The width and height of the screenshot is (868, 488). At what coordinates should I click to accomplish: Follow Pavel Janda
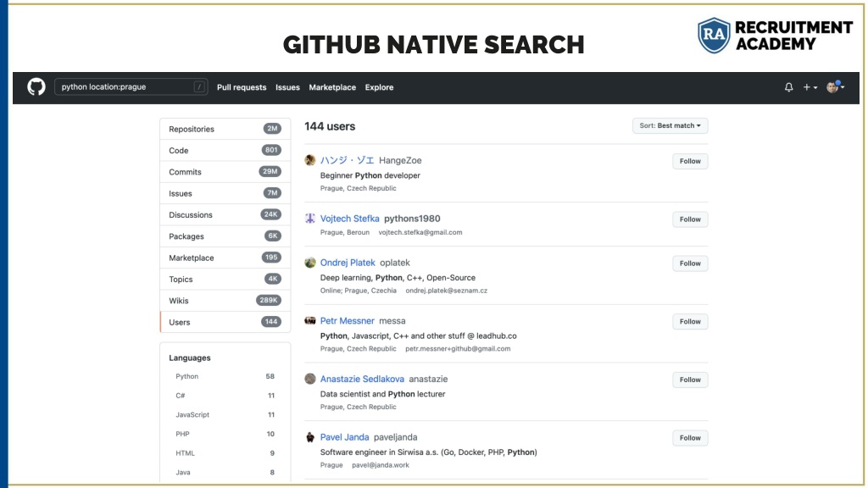[690, 438]
